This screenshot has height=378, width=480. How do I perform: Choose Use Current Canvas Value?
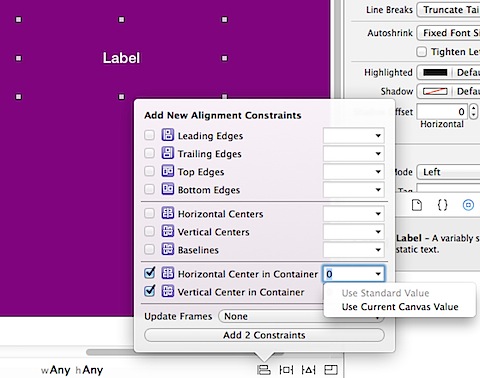[x=400, y=307]
